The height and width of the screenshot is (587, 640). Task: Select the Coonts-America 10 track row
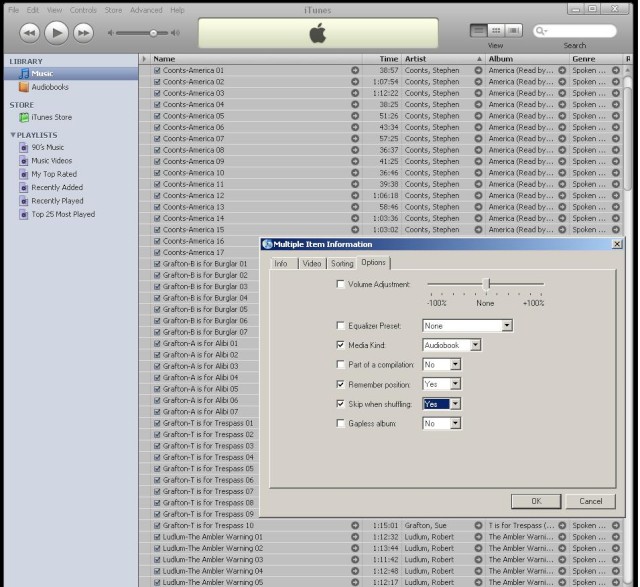tap(381, 173)
